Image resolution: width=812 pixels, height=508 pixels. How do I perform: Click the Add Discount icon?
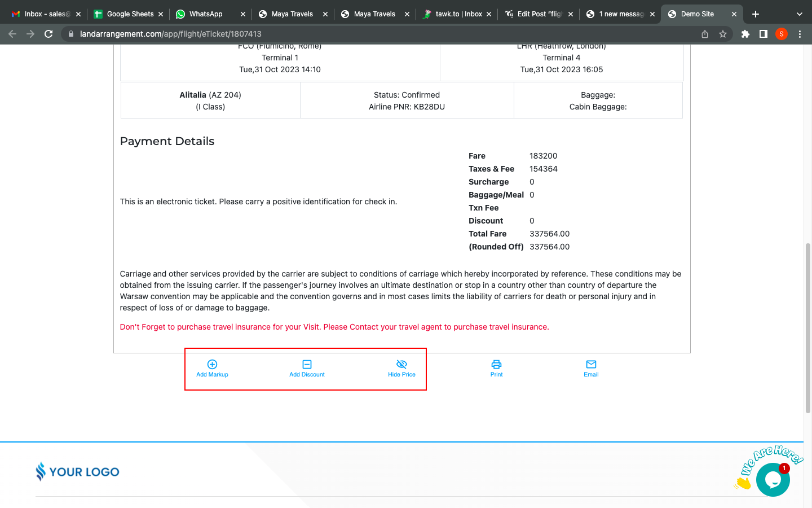pyautogui.click(x=307, y=365)
